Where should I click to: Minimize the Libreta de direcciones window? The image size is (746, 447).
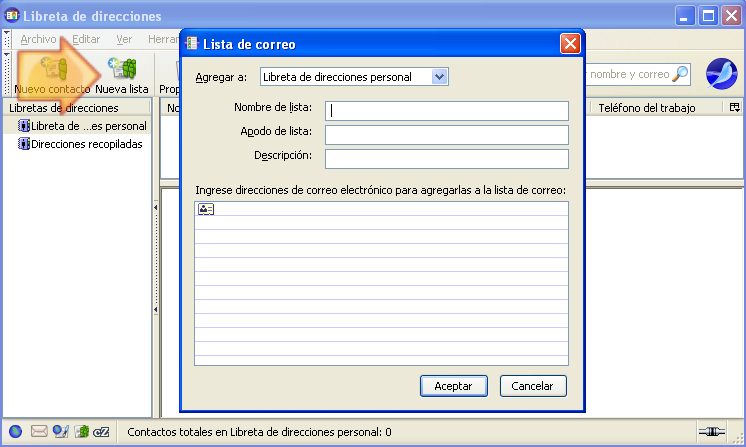coord(685,16)
